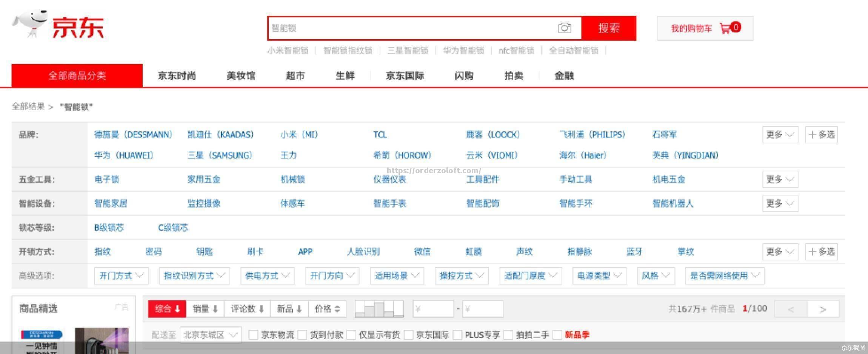The width and height of the screenshot is (868, 354).
Task: Open the 供电方式 dropdown
Action: click(267, 276)
